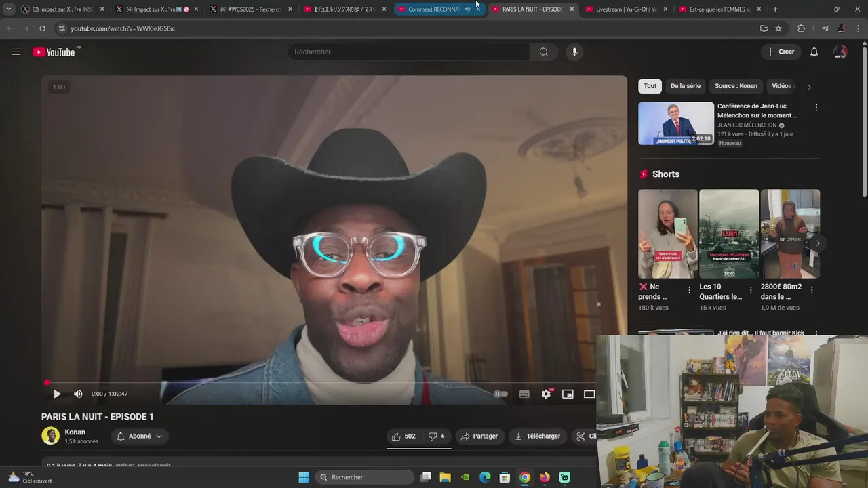This screenshot has width=868, height=488.
Task: Open the JEAN-LUC MÉLENCHON channel link
Action: (x=747, y=125)
